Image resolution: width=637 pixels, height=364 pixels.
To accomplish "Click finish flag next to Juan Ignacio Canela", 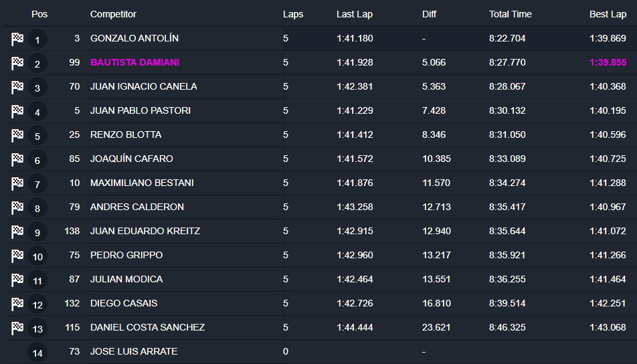I will click(x=17, y=88).
